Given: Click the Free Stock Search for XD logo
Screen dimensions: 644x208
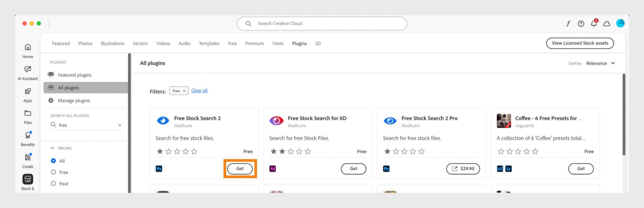Looking at the screenshot, I should click(276, 121).
